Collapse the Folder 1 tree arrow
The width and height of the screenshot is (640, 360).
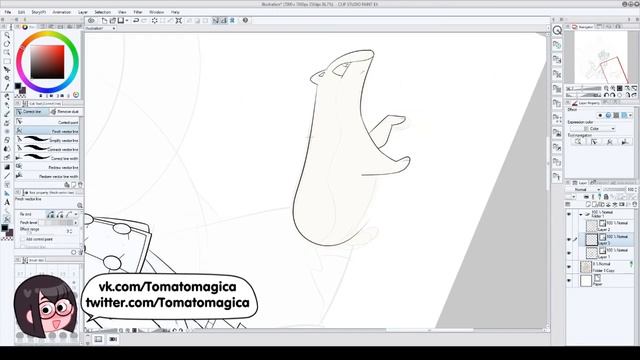[581, 214]
